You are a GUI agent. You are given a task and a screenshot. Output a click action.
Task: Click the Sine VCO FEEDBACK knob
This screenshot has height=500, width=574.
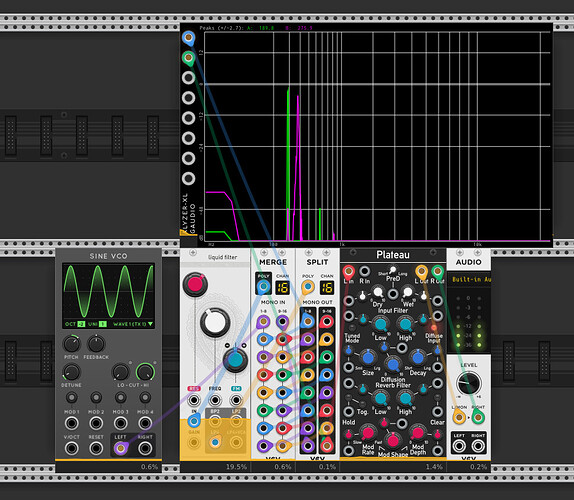96,344
